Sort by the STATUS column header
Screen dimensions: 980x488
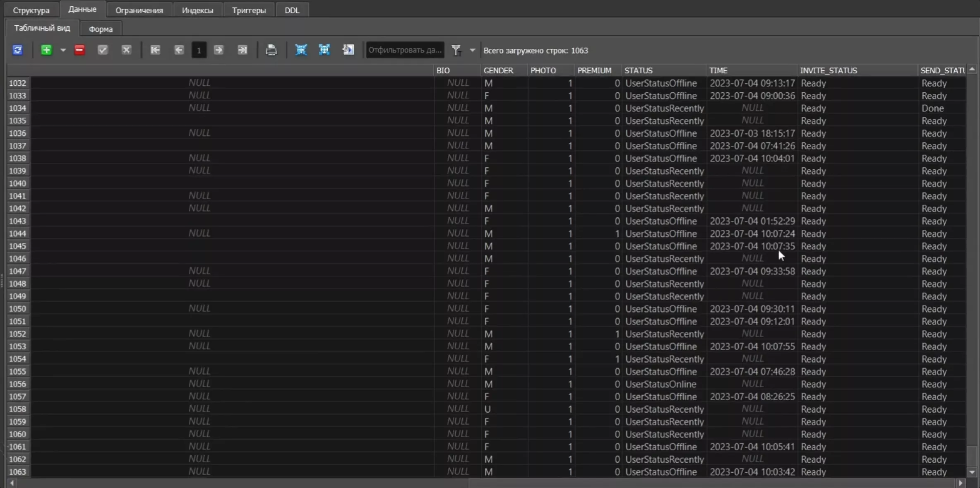pyautogui.click(x=664, y=70)
